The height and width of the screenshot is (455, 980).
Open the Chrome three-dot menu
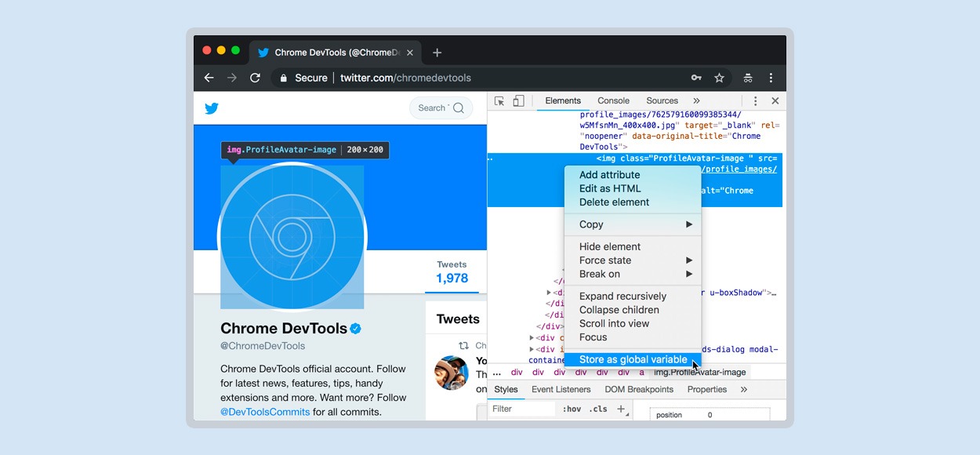point(771,78)
